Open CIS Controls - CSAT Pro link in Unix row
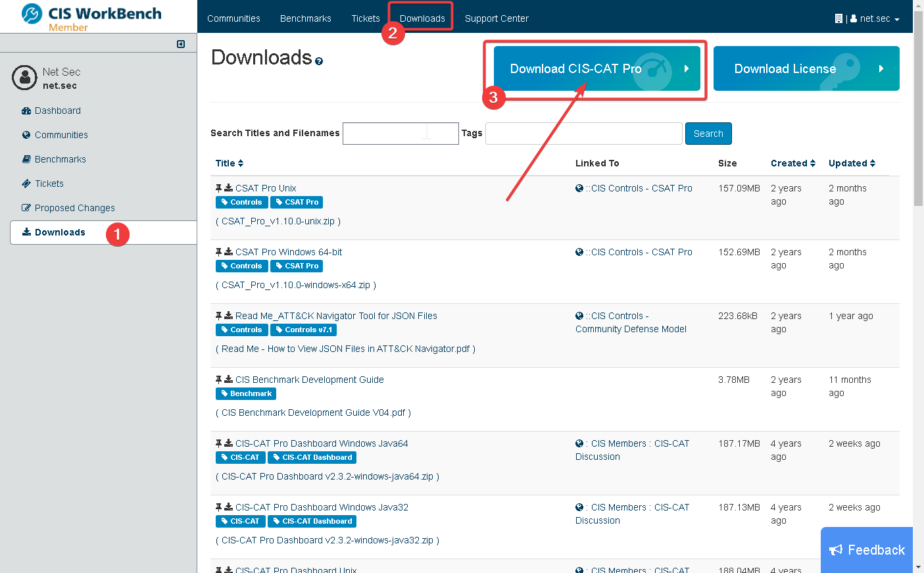924x573 pixels. [639, 188]
